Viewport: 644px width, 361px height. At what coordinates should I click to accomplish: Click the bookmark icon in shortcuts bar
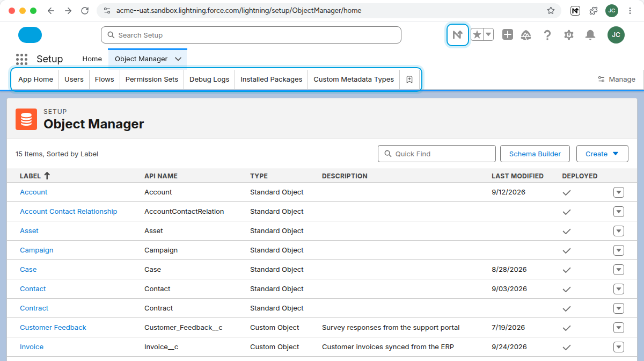409,79
